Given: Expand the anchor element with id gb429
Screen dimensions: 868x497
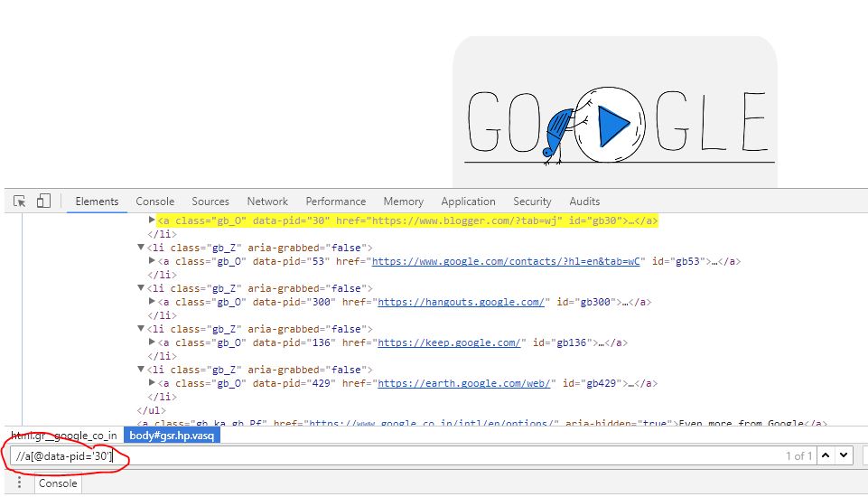Looking at the screenshot, I should [152, 382].
